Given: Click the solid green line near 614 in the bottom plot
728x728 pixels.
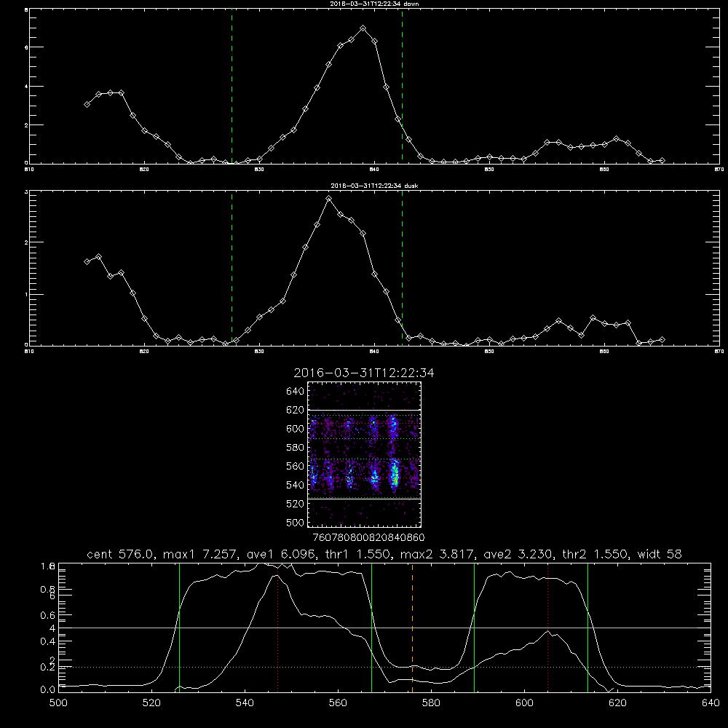Looking at the screenshot, I should [587, 628].
